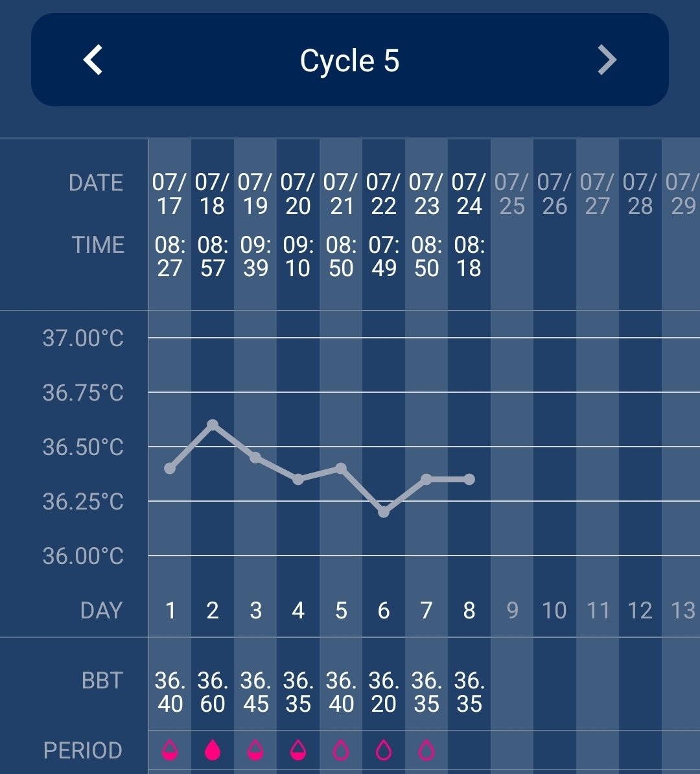This screenshot has width=700, height=774.
Task: Go to the previous cycle using left chevron
Action: point(93,60)
